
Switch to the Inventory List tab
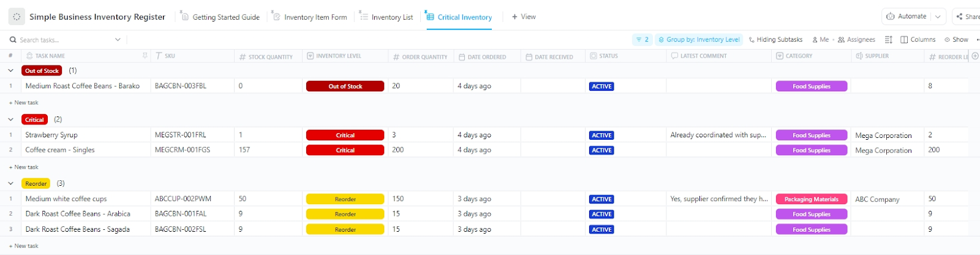(386, 17)
